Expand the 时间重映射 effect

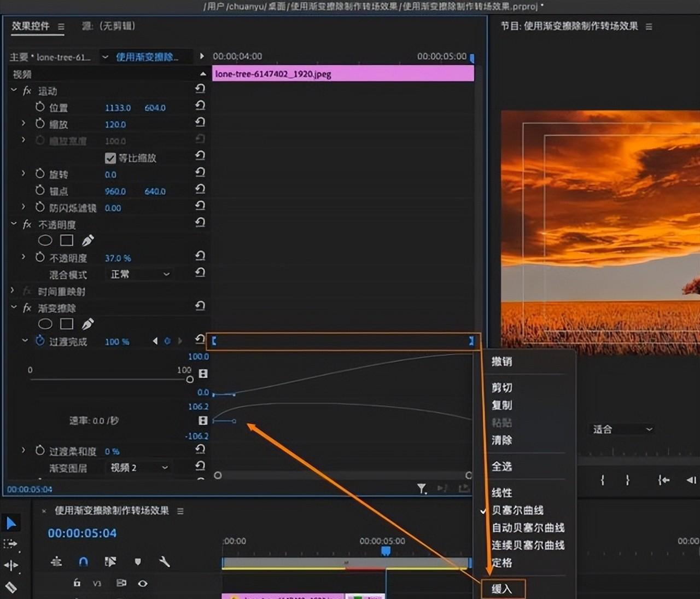tap(13, 290)
